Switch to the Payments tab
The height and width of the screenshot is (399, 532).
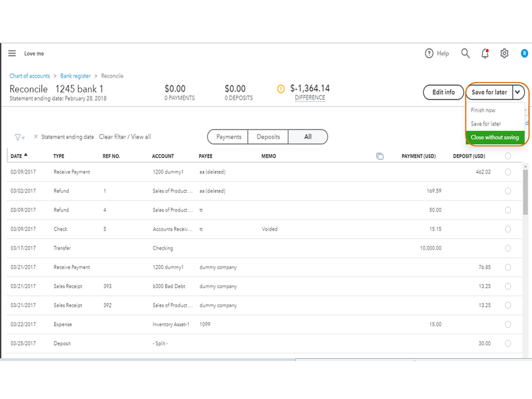tap(228, 137)
